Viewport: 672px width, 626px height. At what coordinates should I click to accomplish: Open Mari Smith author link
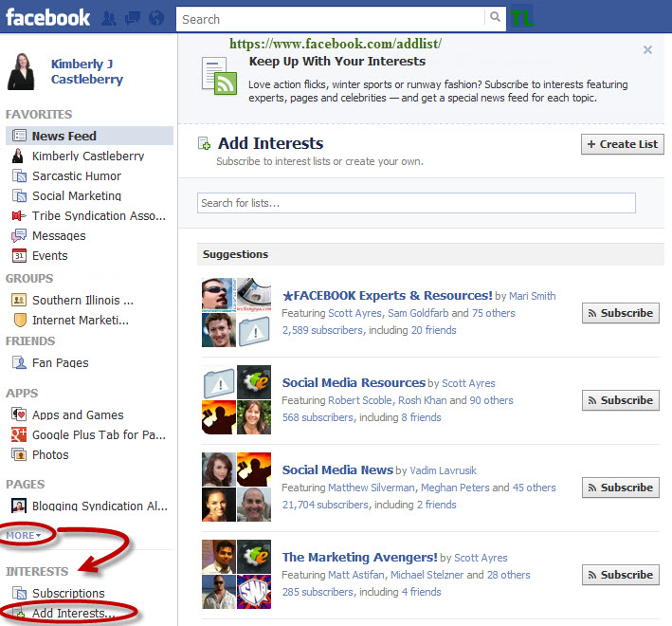[x=533, y=296]
